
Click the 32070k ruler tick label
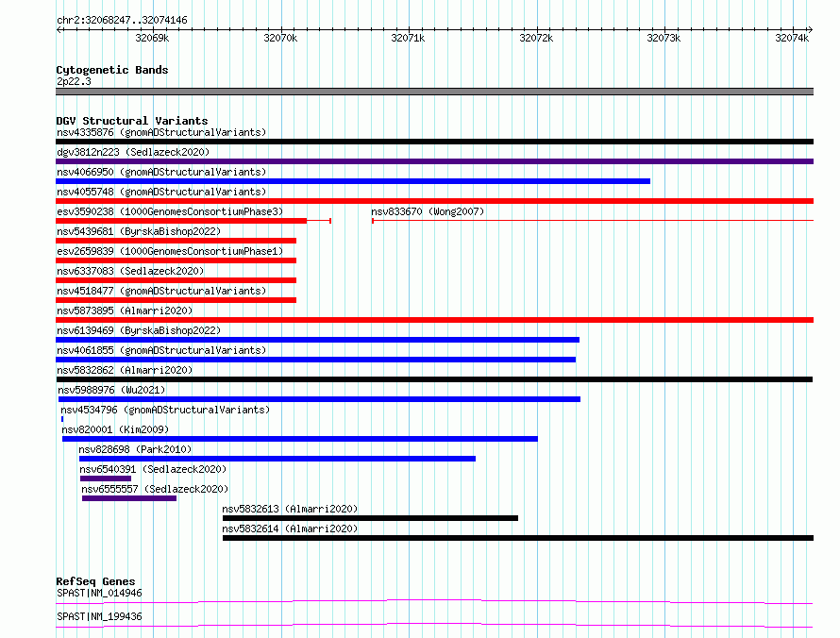(x=280, y=38)
